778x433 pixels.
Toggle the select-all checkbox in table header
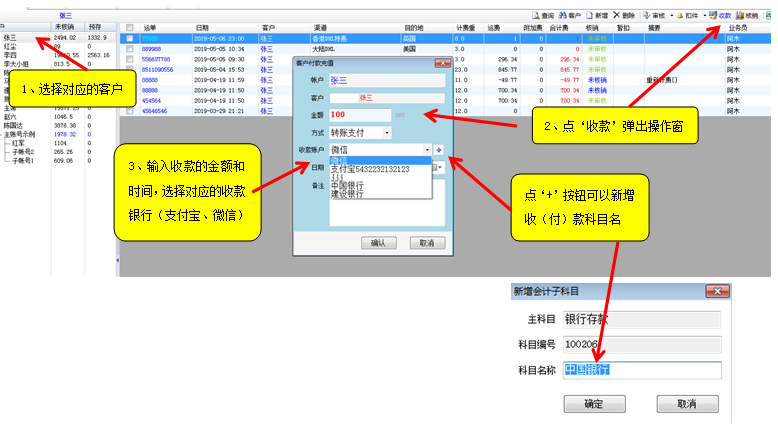[129, 27]
